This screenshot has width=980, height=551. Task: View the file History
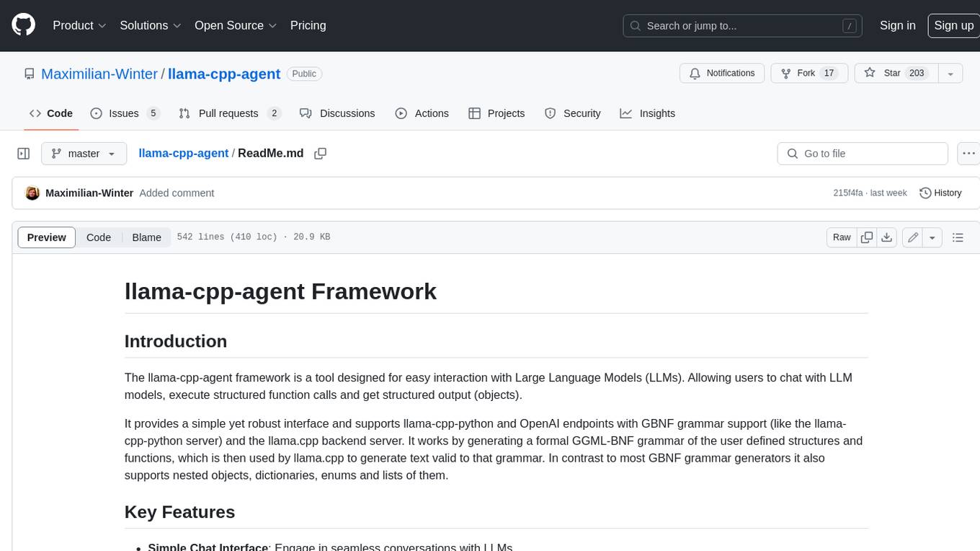click(940, 193)
